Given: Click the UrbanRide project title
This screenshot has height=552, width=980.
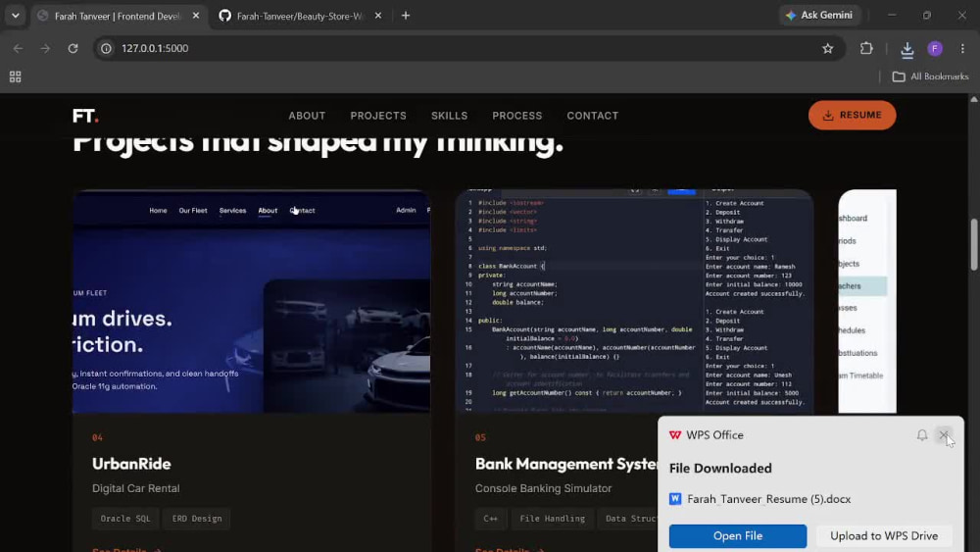Looking at the screenshot, I should click(131, 464).
